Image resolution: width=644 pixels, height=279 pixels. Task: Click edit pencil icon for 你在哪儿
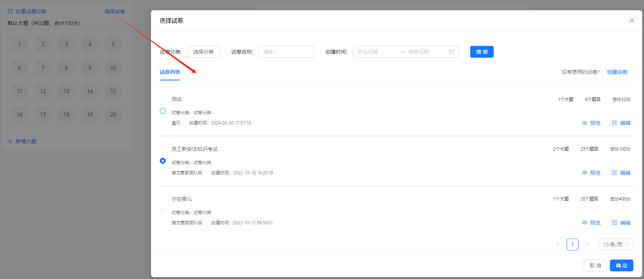pos(615,223)
